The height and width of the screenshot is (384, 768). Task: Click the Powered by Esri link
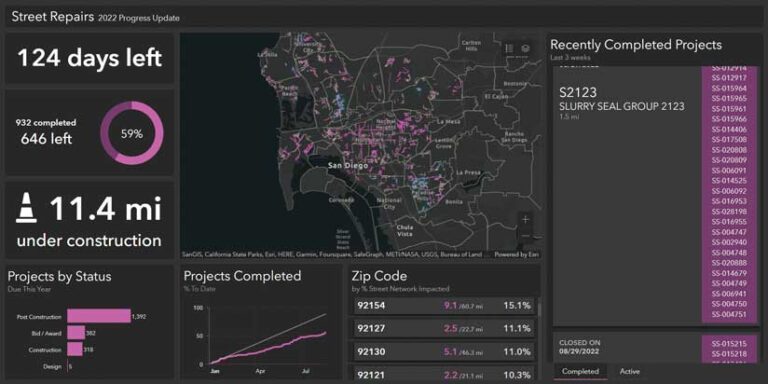[516, 255]
